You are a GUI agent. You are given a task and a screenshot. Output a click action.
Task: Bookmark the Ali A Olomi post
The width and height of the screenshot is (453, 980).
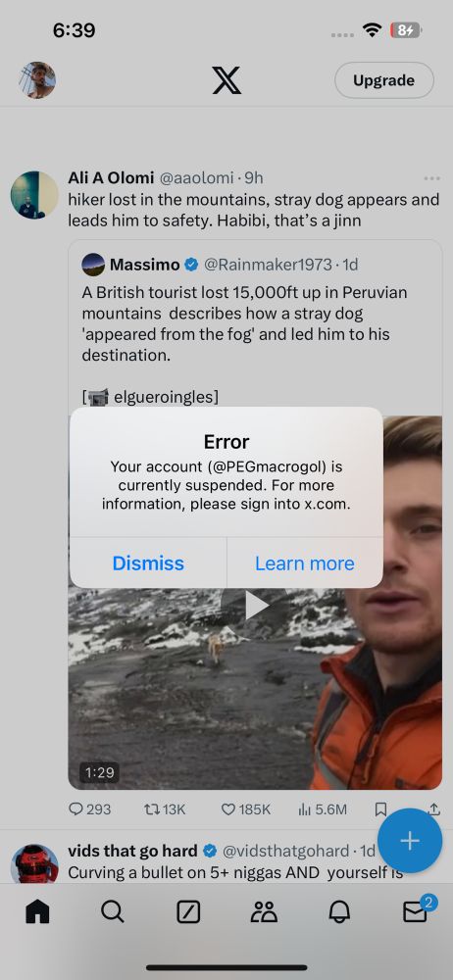click(380, 809)
